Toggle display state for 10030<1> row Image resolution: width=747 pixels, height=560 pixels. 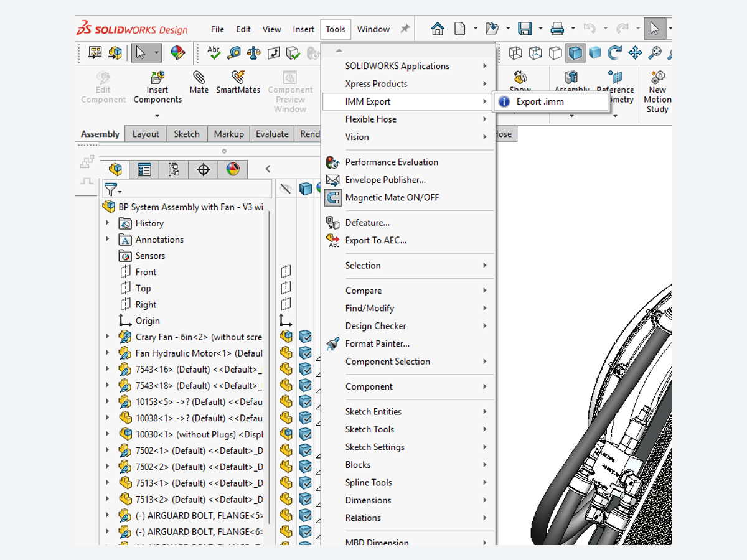coord(305,434)
